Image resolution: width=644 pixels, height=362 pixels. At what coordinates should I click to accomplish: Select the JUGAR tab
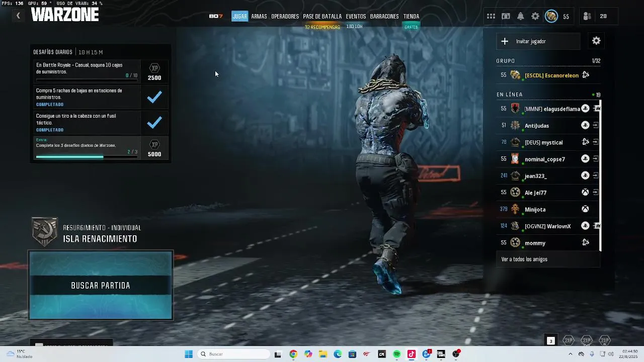(240, 16)
